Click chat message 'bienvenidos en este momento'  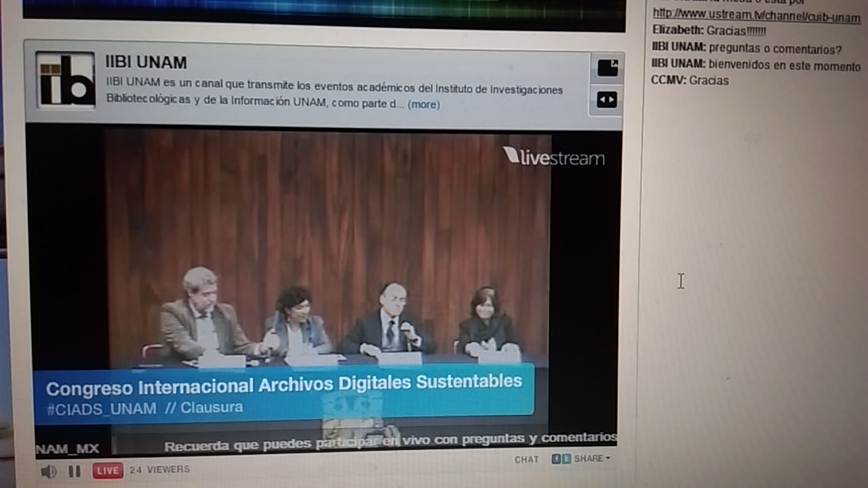[785, 66]
